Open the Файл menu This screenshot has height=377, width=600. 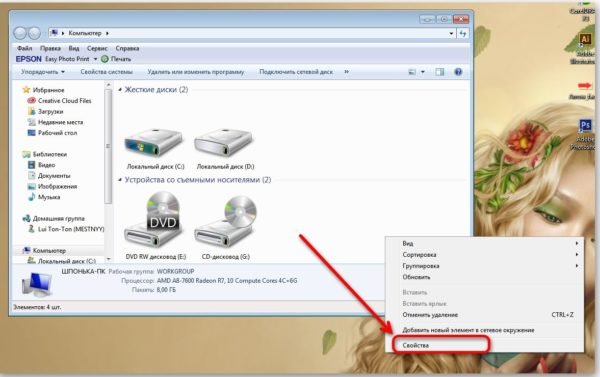pyautogui.click(x=24, y=49)
